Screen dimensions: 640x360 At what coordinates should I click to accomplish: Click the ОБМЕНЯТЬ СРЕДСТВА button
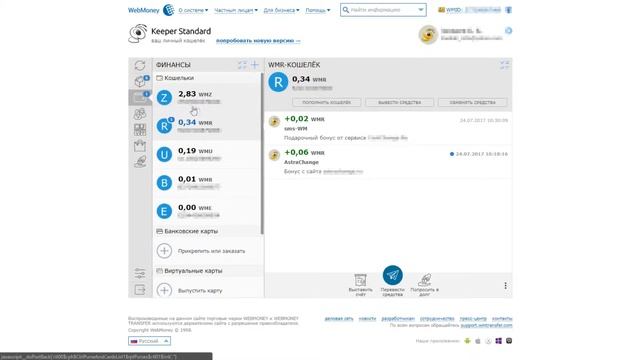click(x=473, y=102)
